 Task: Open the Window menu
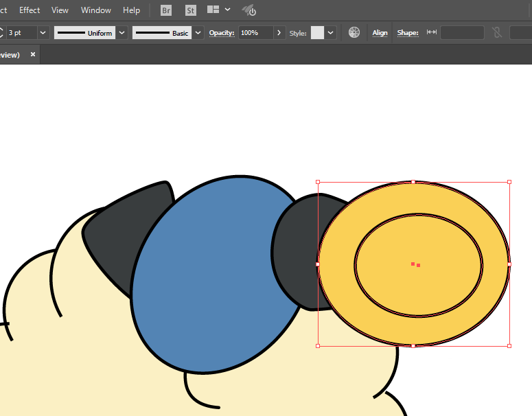tap(96, 10)
